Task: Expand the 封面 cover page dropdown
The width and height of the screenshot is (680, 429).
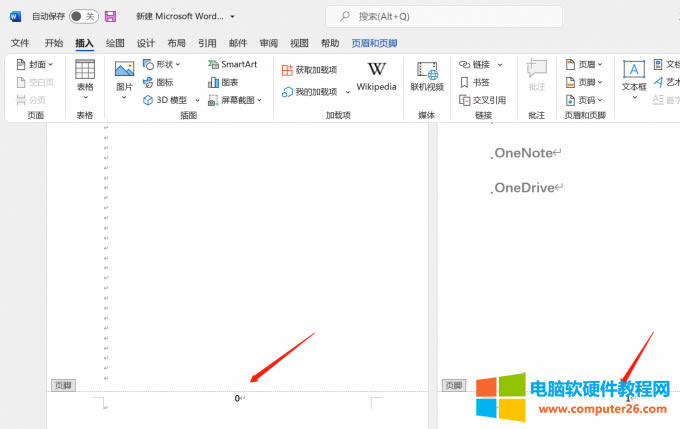Action: point(35,64)
